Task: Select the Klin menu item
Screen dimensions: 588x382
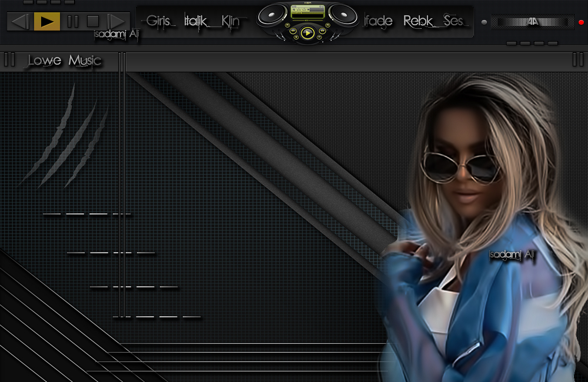Action: (x=230, y=21)
